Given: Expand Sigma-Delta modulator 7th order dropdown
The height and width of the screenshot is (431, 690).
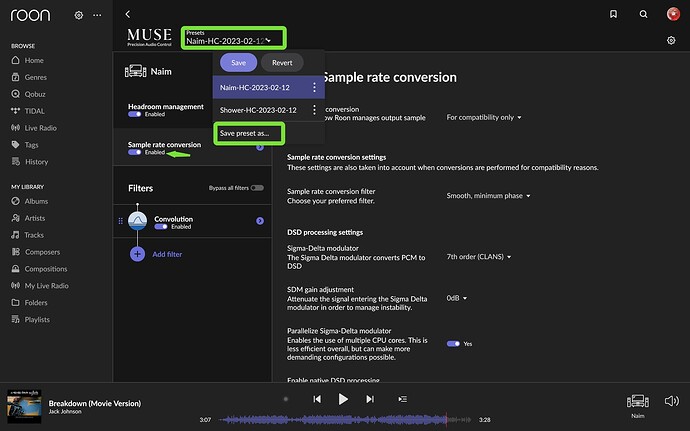Looking at the screenshot, I should coord(478,257).
